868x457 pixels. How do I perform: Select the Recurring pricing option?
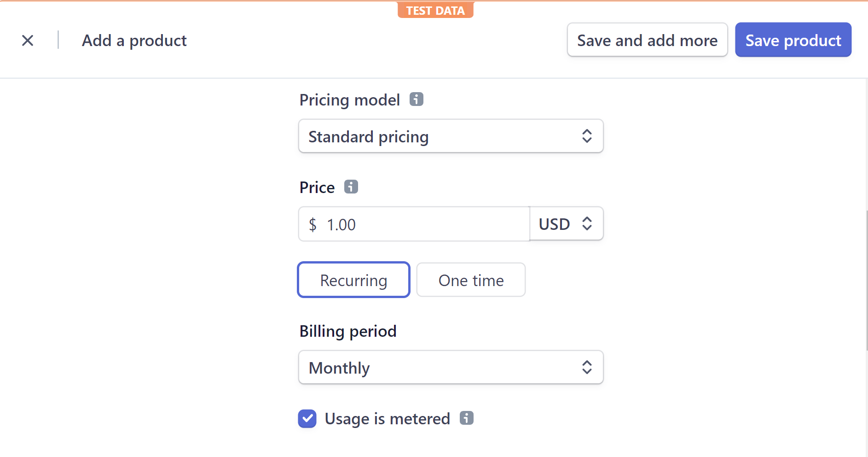coord(353,280)
